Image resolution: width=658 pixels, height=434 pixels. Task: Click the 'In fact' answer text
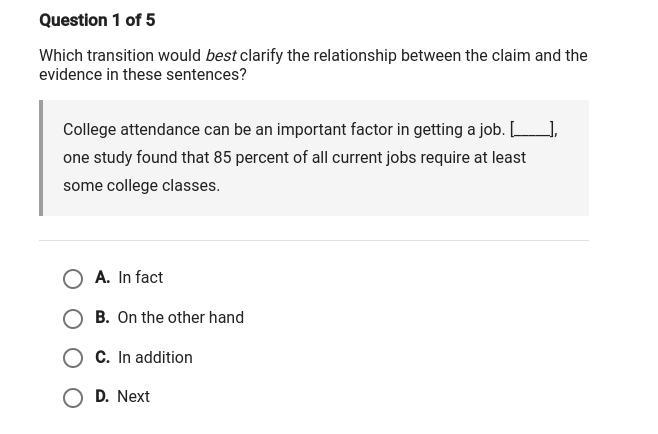pyautogui.click(x=140, y=278)
